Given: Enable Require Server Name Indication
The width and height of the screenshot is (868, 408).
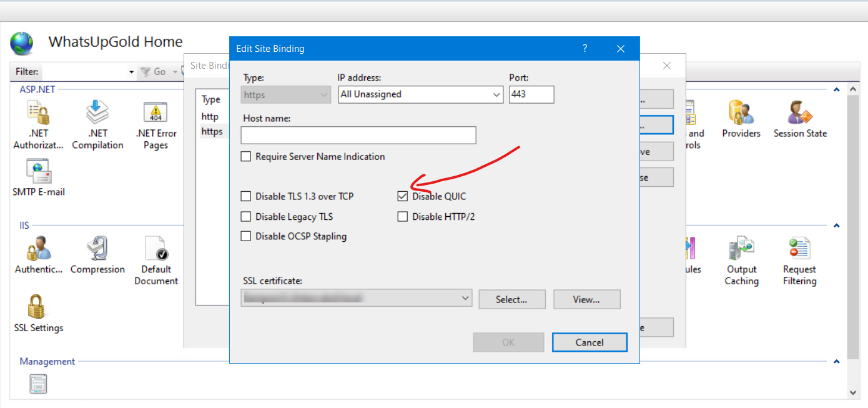Looking at the screenshot, I should [x=246, y=157].
